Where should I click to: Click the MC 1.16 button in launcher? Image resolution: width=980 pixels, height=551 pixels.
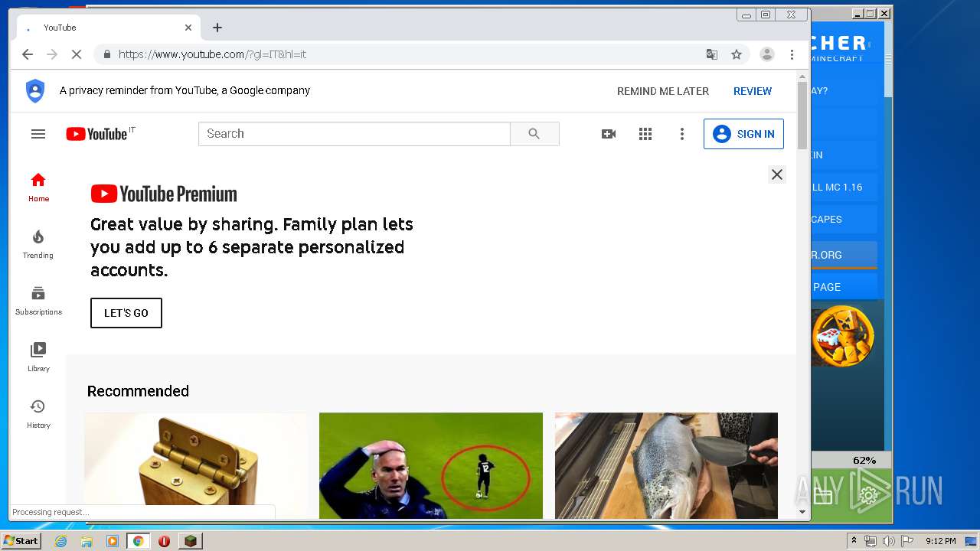844,187
